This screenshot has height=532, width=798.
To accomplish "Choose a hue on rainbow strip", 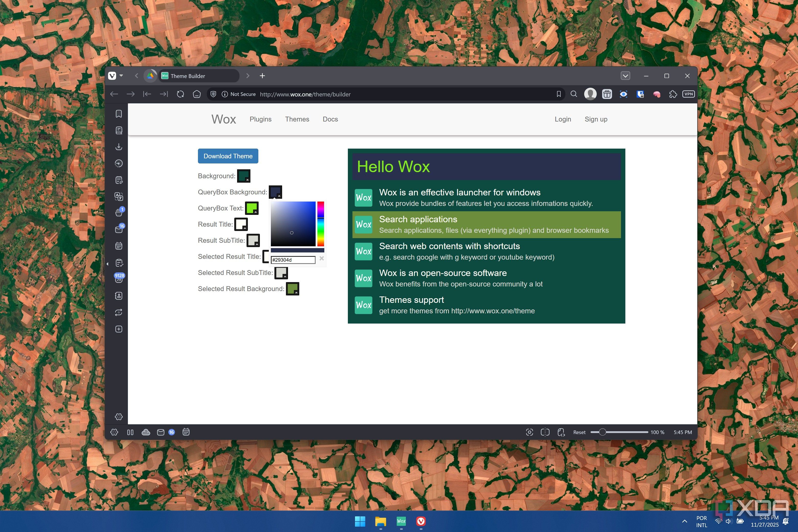I will pyautogui.click(x=321, y=224).
